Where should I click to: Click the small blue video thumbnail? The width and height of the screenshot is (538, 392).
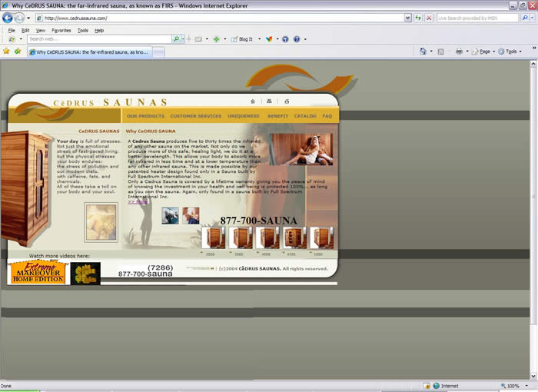[170, 215]
